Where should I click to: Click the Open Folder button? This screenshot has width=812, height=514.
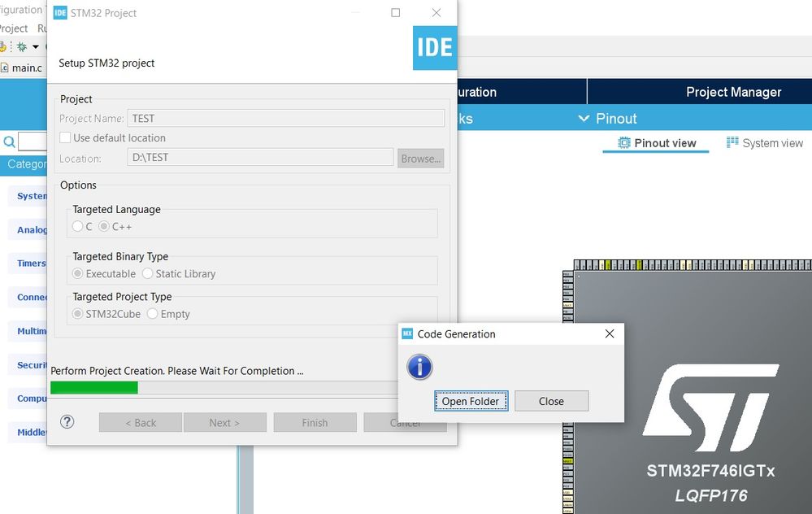click(x=471, y=401)
